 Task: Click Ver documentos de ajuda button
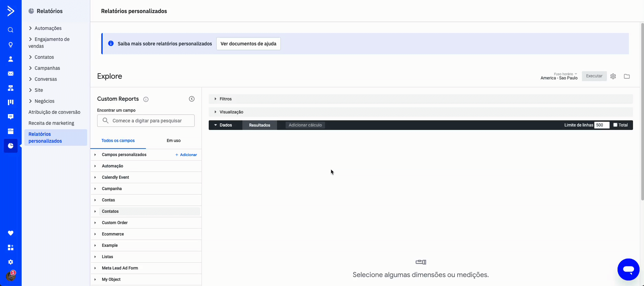248,44
